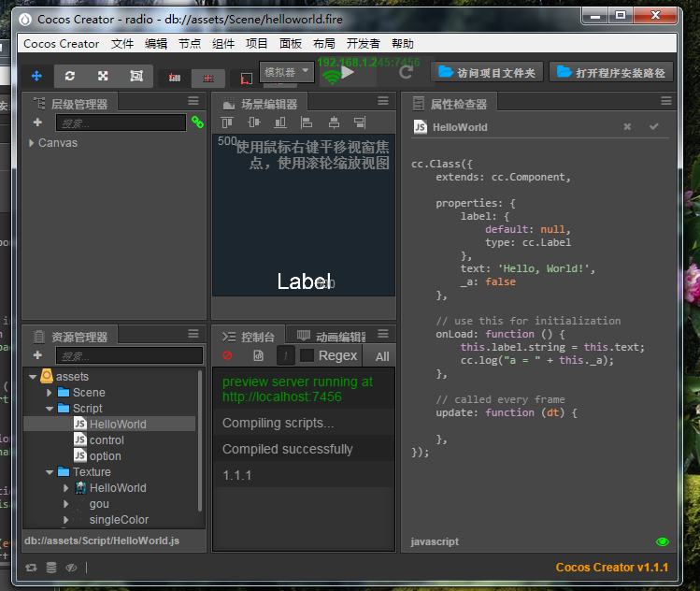The width and height of the screenshot is (700, 591).
Task: Open the 节点 menu
Action: (x=190, y=44)
